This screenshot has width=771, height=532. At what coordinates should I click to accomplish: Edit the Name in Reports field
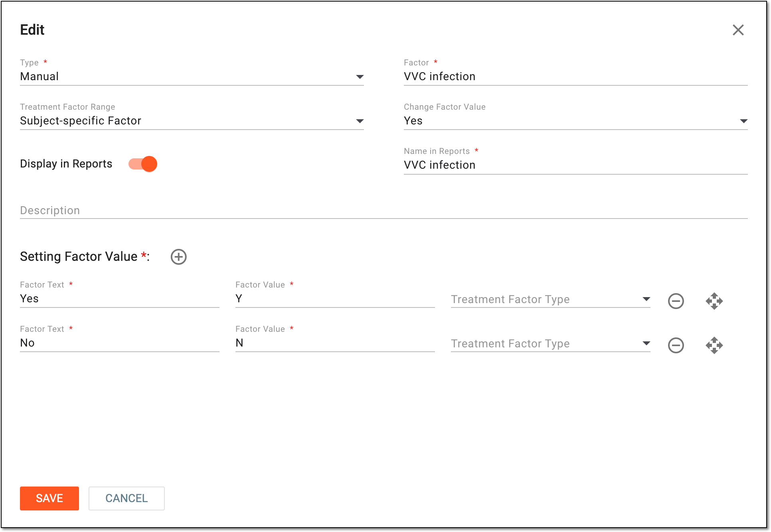pos(575,165)
